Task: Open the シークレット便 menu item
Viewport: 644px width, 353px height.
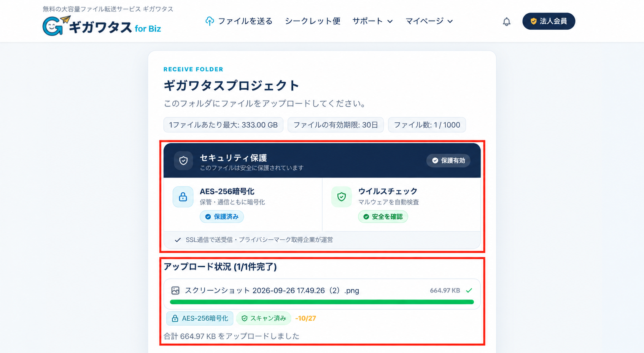Action: click(x=313, y=21)
